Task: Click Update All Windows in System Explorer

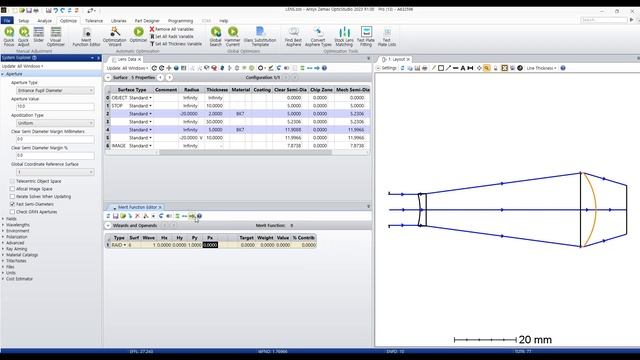Action: 22,66
